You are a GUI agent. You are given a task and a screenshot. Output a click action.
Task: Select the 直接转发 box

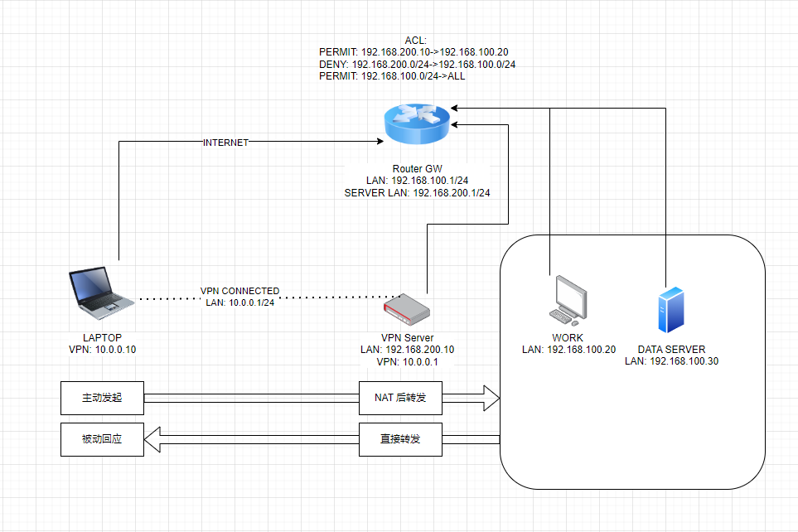[x=400, y=439]
